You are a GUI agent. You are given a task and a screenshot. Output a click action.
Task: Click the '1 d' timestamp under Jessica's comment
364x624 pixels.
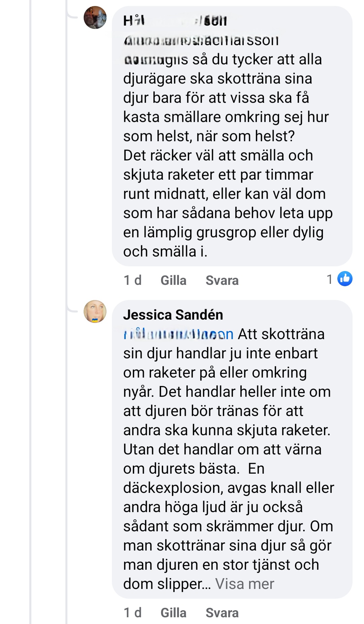click(132, 613)
